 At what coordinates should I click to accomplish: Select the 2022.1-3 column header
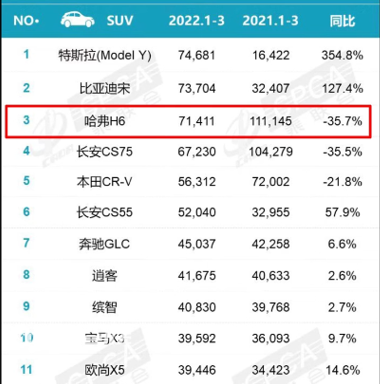(x=196, y=21)
